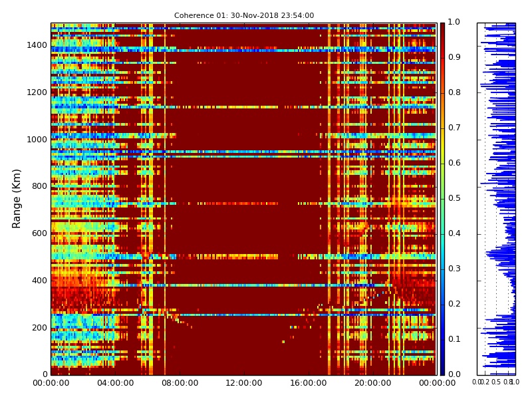Image resolution: width=532 pixels, height=399 pixels.
Task: Click the colorbar 0.3 tick label
Action: [x=454, y=269]
